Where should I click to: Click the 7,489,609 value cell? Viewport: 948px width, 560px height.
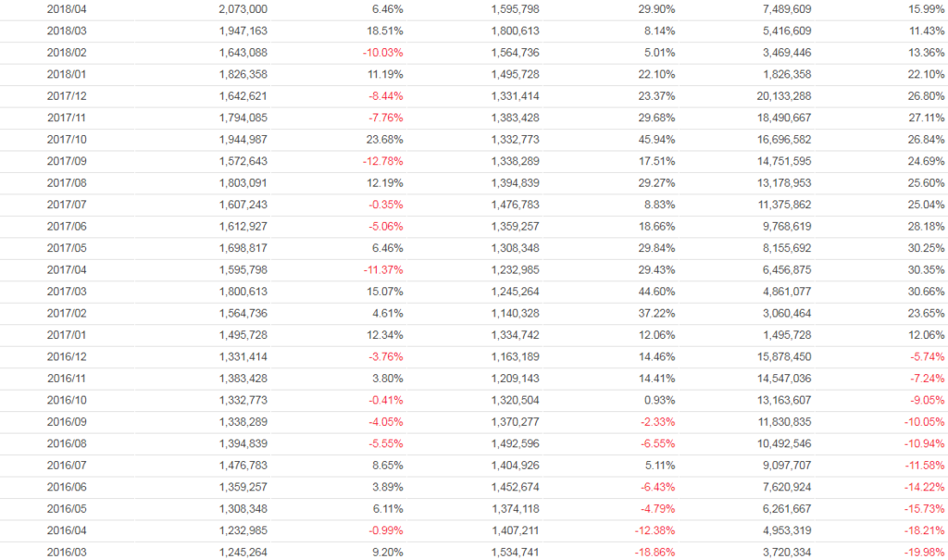[x=783, y=8]
